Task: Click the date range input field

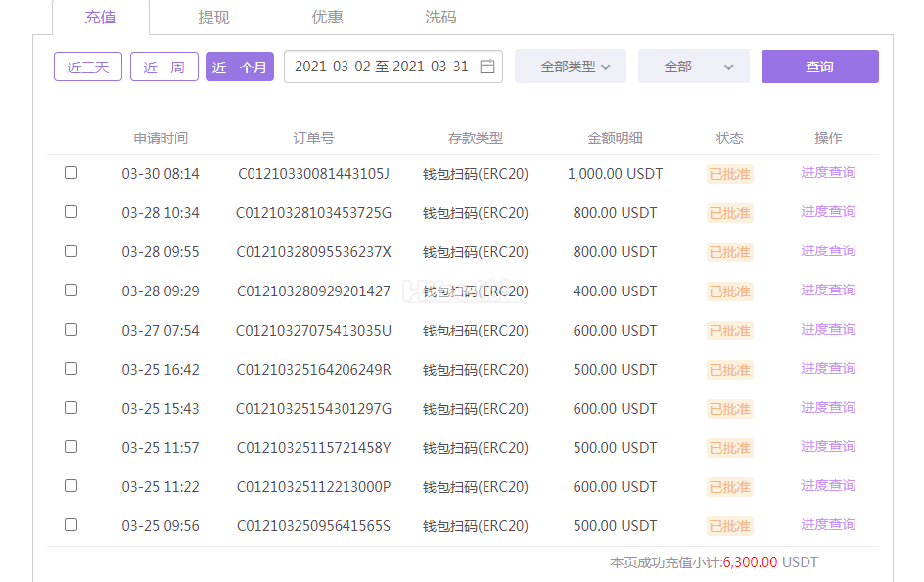Action: coord(382,67)
